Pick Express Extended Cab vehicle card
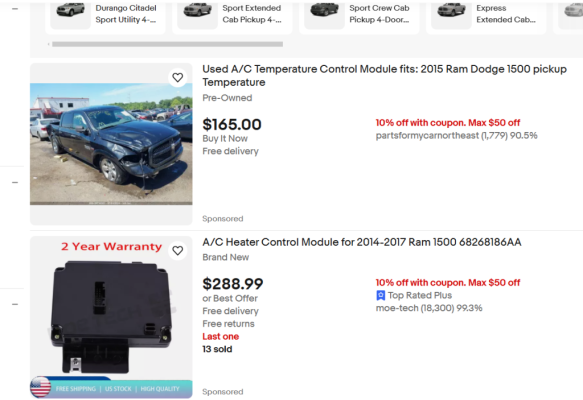Image resolution: width=583 pixels, height=400 pixels. point(486,15)
